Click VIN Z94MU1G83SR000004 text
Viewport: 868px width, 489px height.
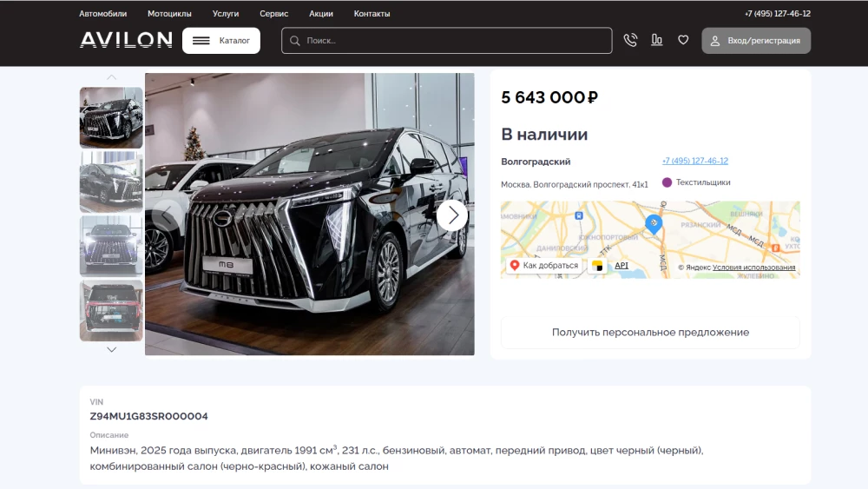pyautogui.click(x=149, y=416)
